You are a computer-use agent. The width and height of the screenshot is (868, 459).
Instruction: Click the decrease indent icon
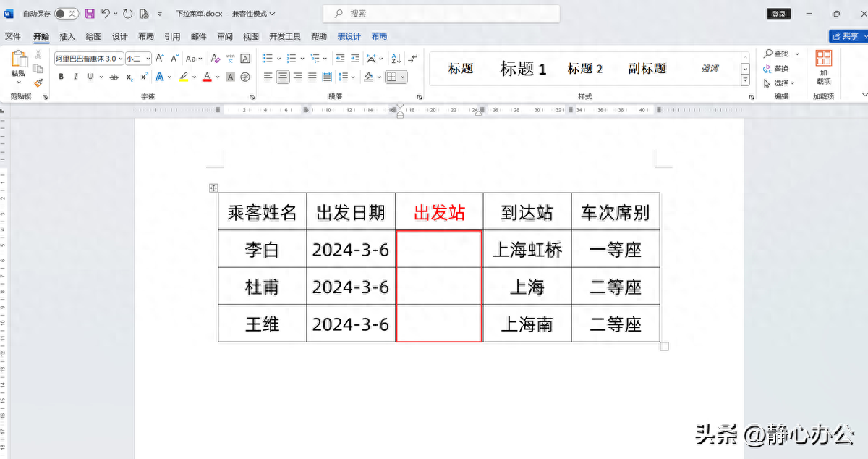(x=340, y=59)
